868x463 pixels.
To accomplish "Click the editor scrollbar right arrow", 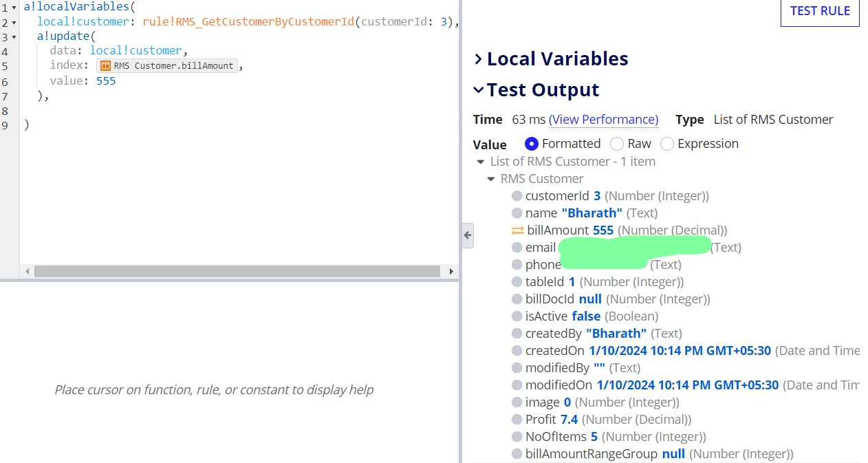I will click(451, 272).
